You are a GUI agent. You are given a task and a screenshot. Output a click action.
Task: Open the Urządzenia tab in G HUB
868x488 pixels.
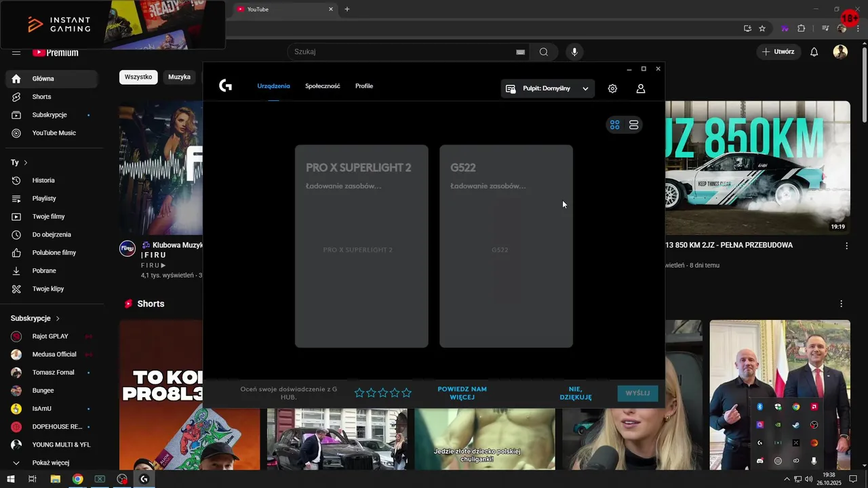click(273, 86)
